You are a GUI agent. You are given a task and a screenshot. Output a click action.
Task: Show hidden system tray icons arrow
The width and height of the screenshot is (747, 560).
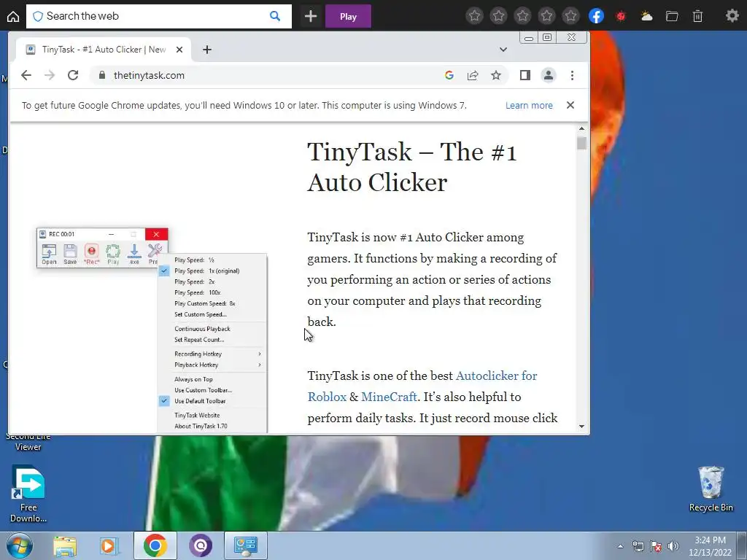[x=620, y=546]
